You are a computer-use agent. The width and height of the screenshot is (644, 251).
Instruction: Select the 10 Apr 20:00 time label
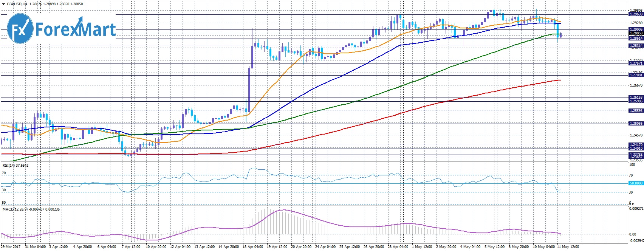156,247
